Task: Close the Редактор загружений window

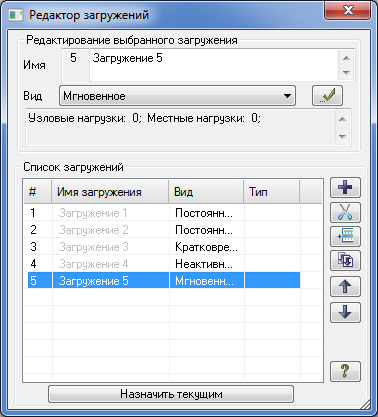Action: [x=348, y=10]
